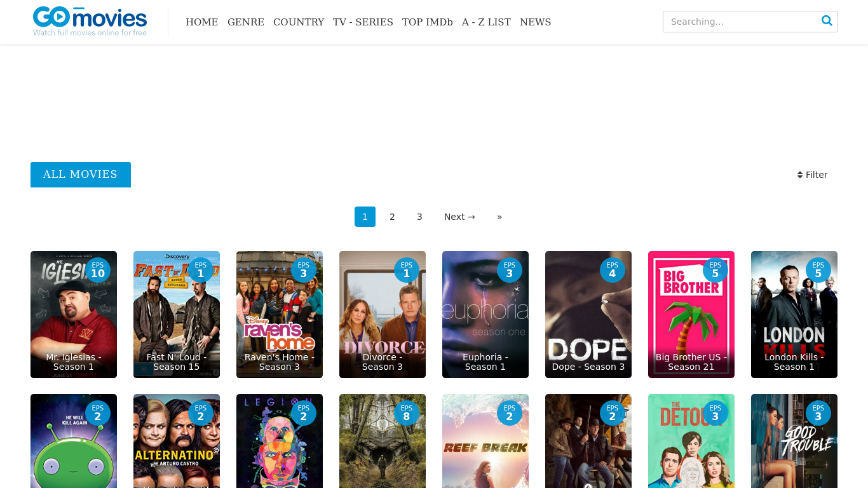The width and height of the screenshot is (868, 488).
Task: Click EPS 5 badge on London Kills
Action: point(818,270)
